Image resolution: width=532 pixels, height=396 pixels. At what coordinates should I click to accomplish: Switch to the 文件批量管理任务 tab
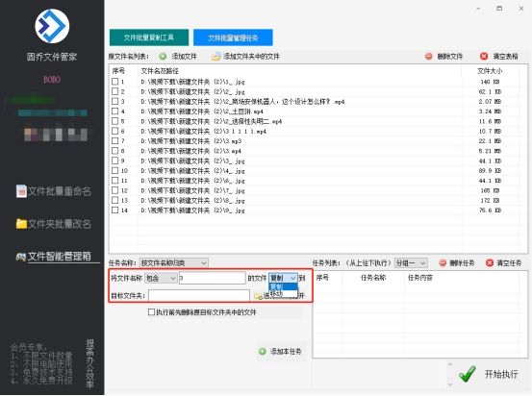click(233, 37)
